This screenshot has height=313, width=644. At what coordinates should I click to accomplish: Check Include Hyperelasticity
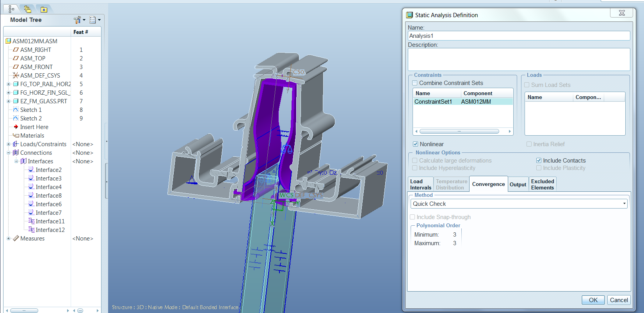coord(415,168)
